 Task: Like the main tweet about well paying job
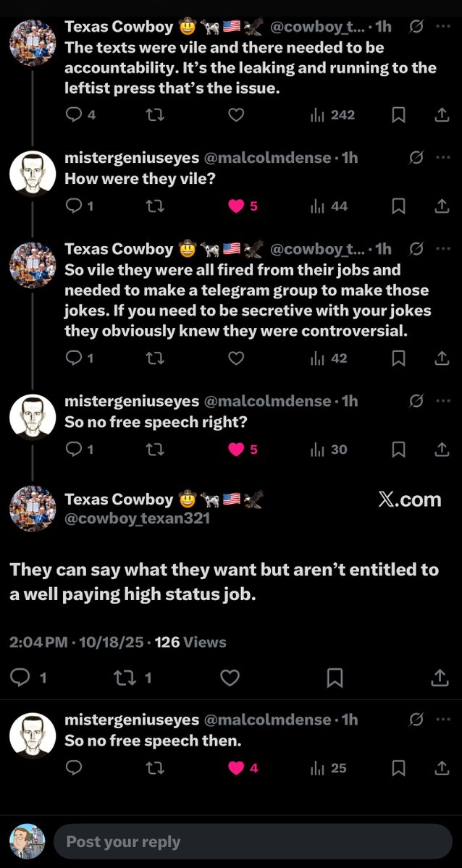point(230,678)
